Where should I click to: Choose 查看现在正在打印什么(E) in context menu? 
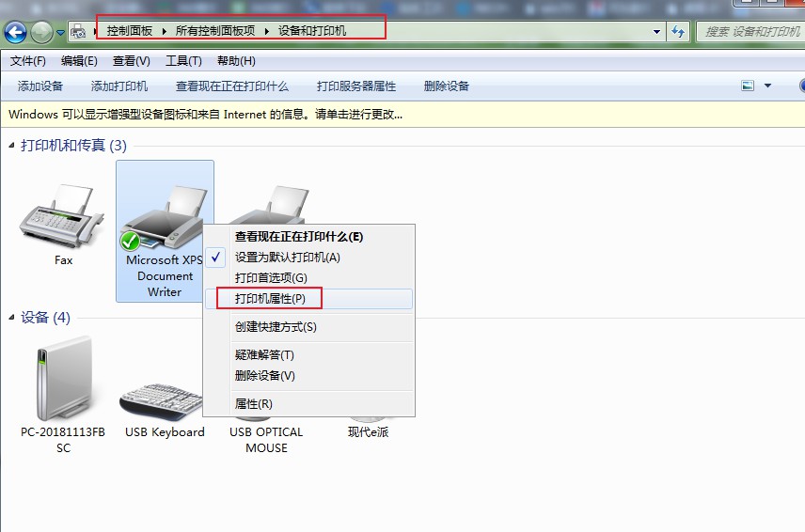pyautogui.click(x=309, y=237)
